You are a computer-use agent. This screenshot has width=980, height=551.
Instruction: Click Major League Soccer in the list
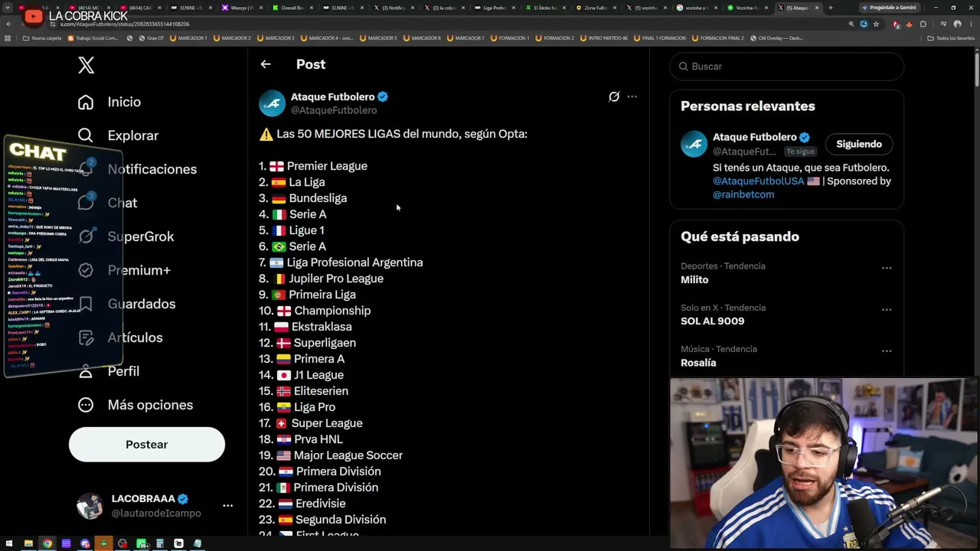point(348,455)
